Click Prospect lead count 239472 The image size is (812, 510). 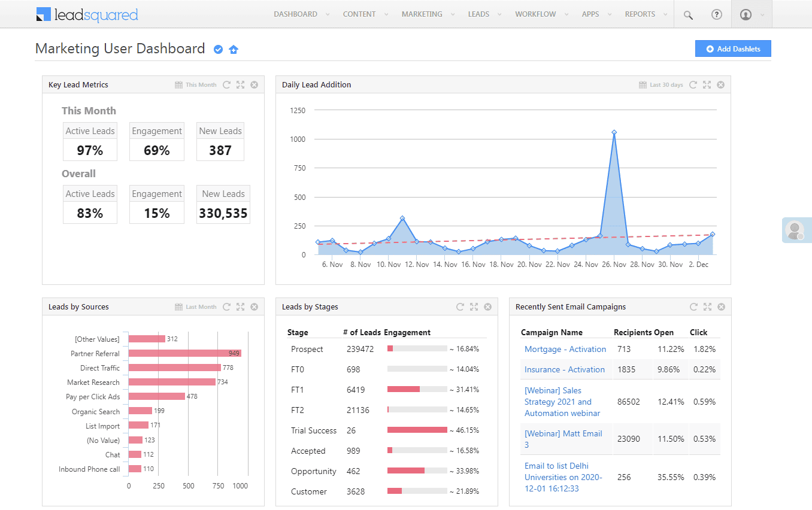360,349
